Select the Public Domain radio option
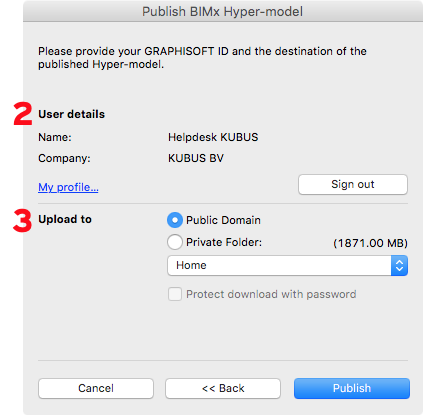 click(x=175, y=220)
